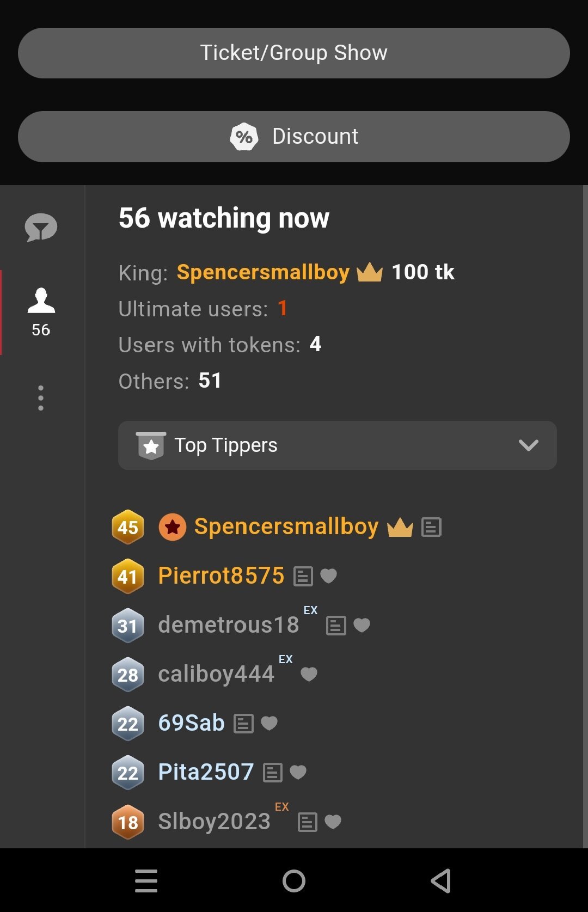Click the percent badge icon on Discount
Screen dimensions: 588x912
coord(244,137)
